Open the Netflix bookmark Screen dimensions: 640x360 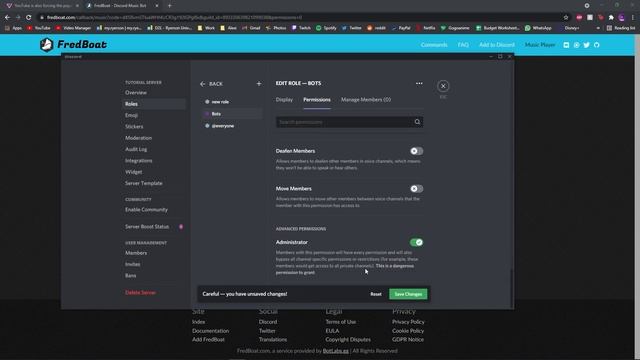[x=426, y=28]
